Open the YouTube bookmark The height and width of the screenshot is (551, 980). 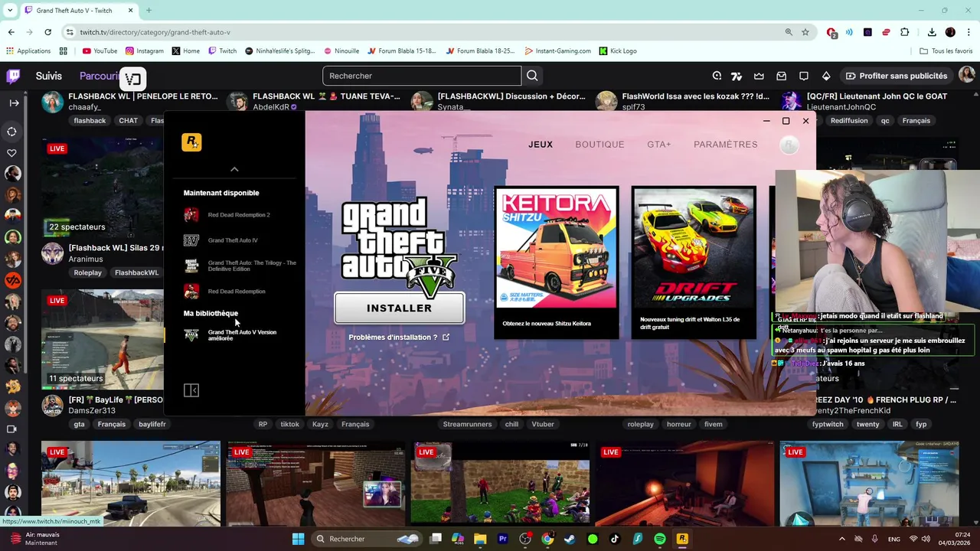[100, 51]
